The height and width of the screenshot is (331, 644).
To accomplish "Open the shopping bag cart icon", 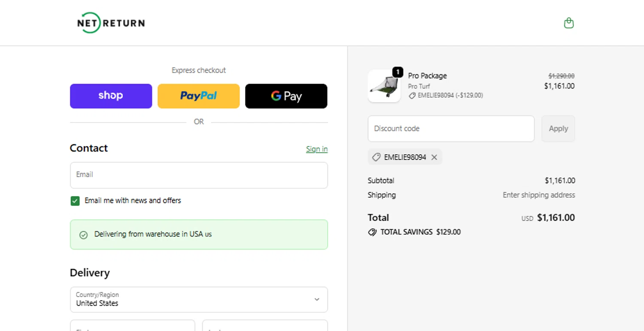I will tap(568, 23).
